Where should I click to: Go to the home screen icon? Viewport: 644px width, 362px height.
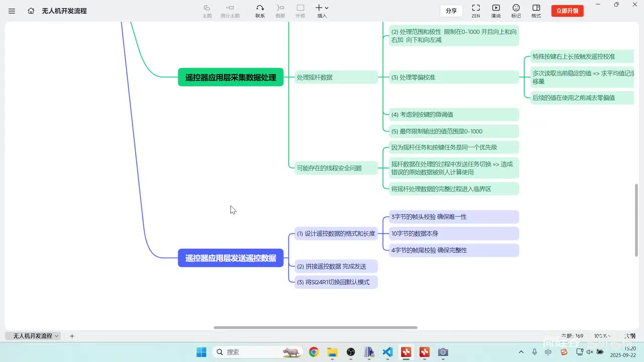click(31, 11)
